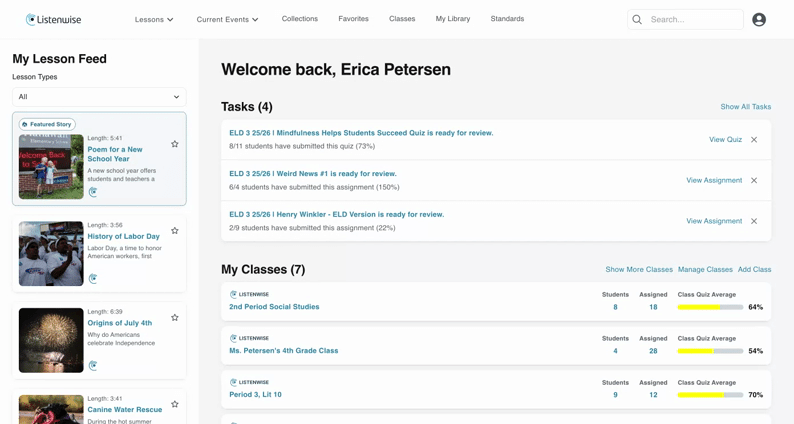Click Listenwise icon under Poem for a New School Year

click(93, 192)
